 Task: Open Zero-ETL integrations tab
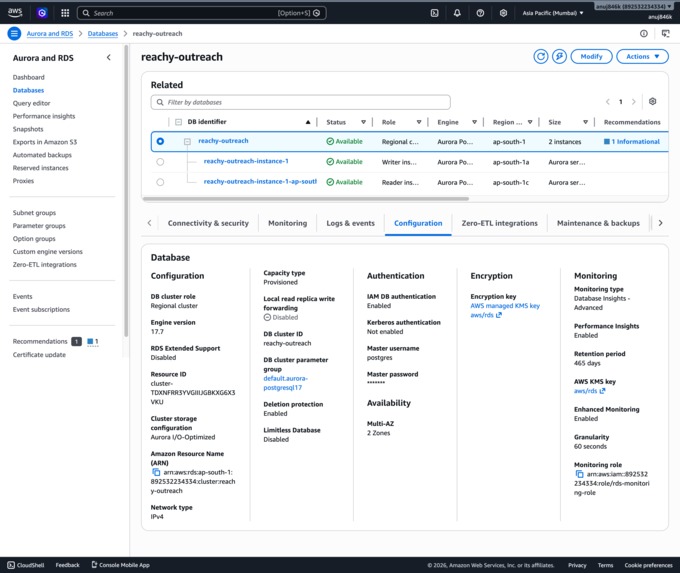click(x=500, y=223)
